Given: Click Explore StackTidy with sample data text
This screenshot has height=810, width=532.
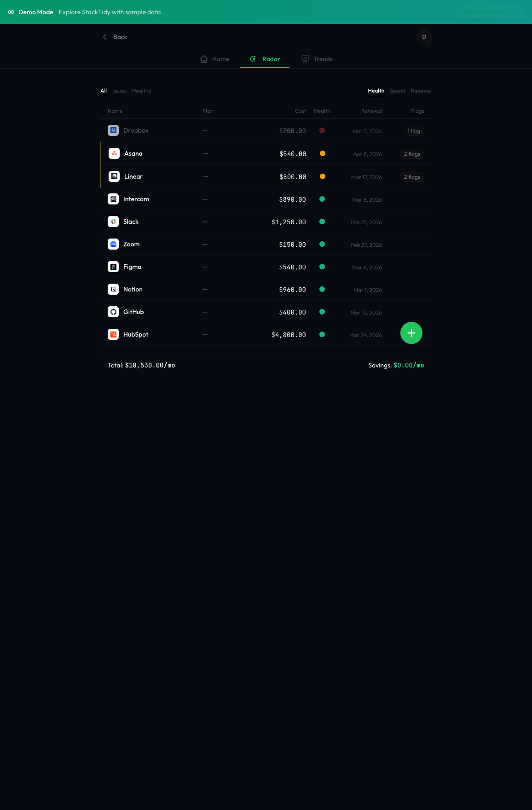Looking at the screenshot, I should pos(110,12).
